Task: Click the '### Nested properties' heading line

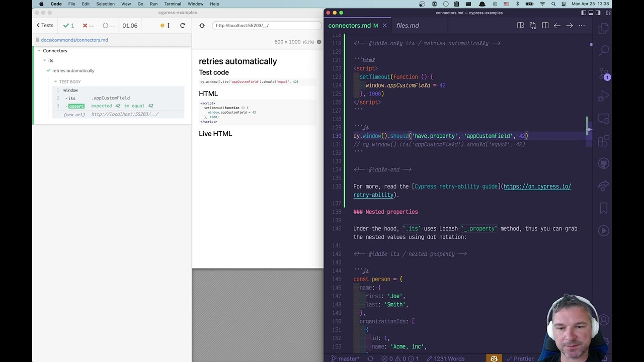Action: 385,212
